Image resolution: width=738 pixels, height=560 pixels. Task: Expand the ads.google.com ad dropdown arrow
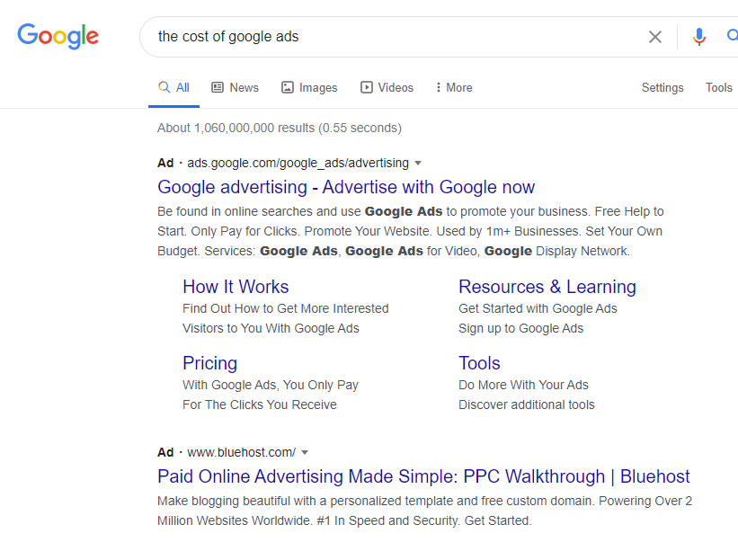(418, 164)
